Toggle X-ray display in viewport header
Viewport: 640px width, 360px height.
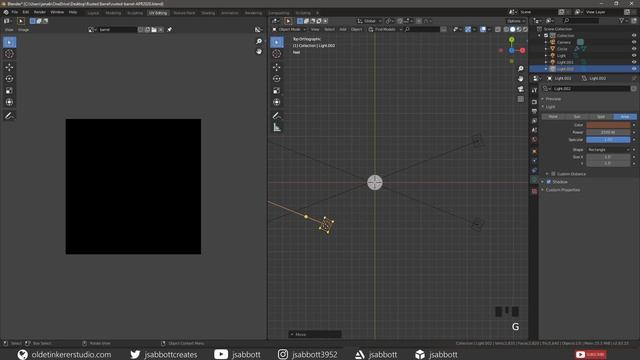pos(498,29)
